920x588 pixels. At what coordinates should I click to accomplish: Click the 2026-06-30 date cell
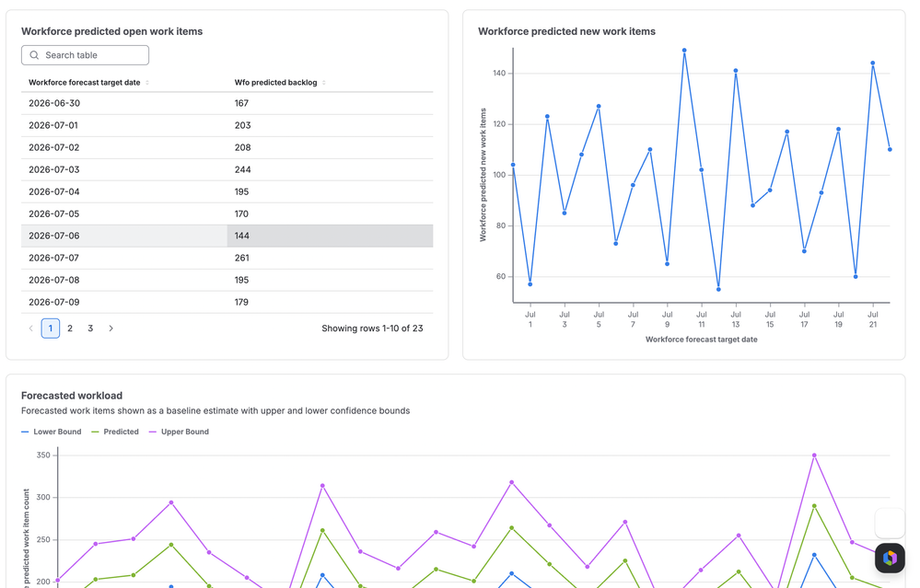[124, 103]
